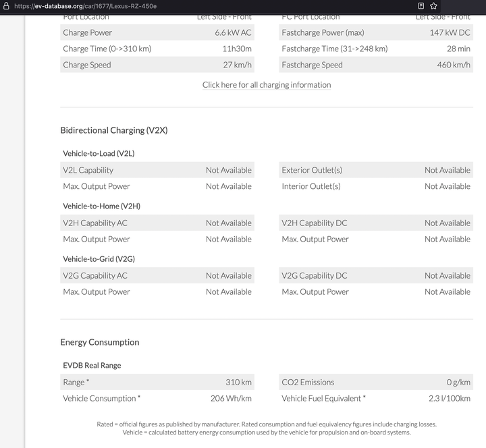Select the 'Exterior Outlet(s)' label
This screenshot has height=448, width=486.
(x=312, y=170)
